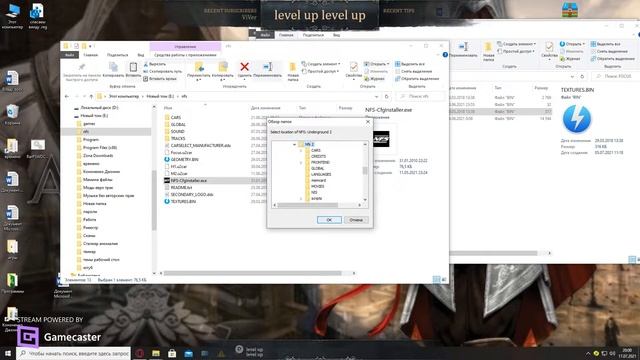Select This PC desktop icon
This screenshot has width=640, height=360.
pos(12,16)
